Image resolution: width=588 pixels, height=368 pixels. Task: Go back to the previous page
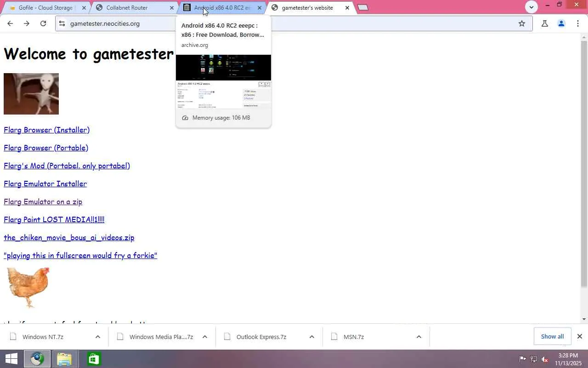tap(10, 23)
